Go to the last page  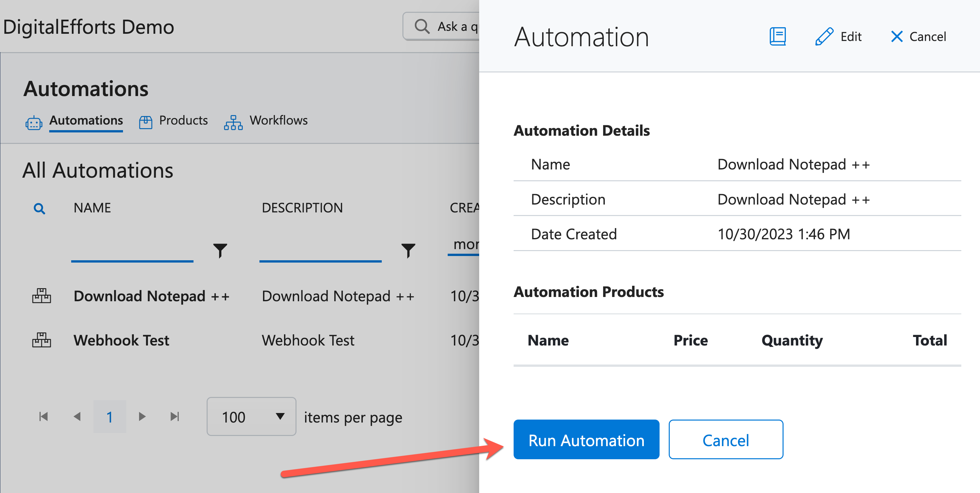click(174, 417)
